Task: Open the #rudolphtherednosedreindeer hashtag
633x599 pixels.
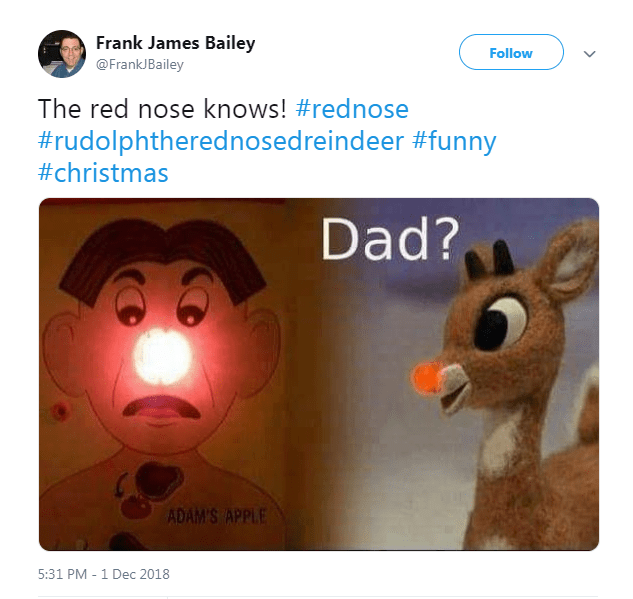Action: (221, 141)
